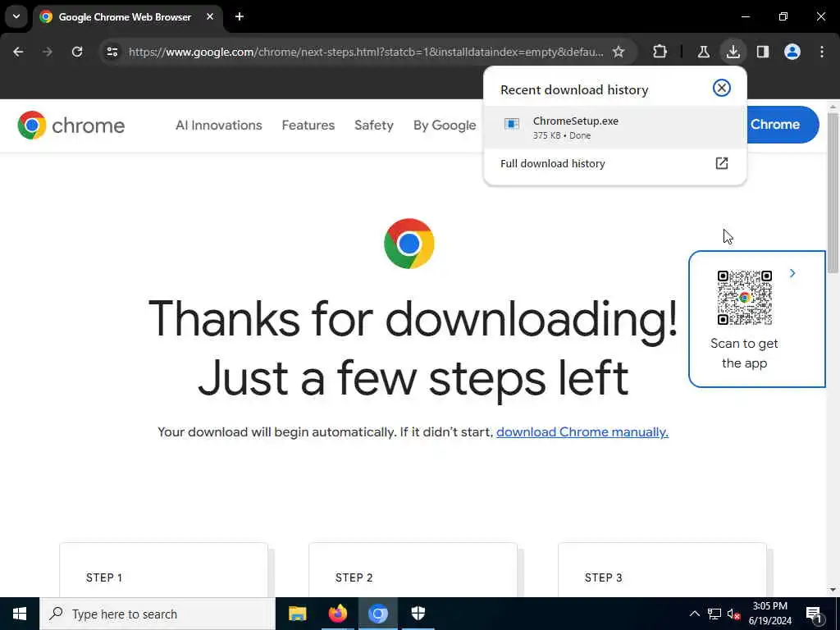The height and width of the screenshot is (630, 840).
Task: Open the Extensions puzzle icon
Action: point(660,52)
